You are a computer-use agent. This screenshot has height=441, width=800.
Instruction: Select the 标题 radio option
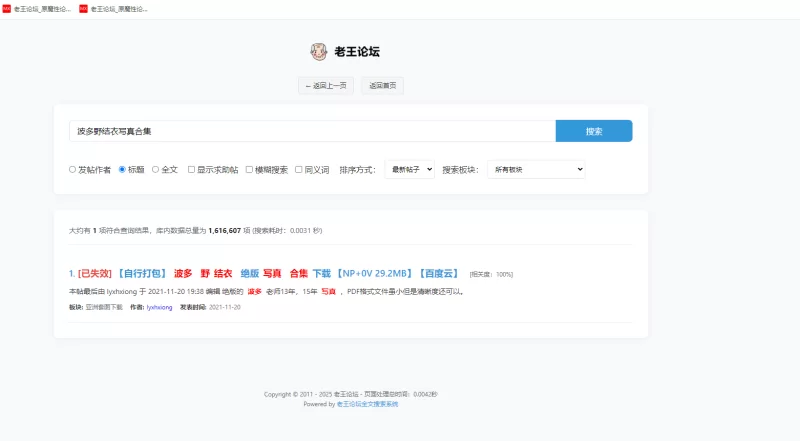122,170
